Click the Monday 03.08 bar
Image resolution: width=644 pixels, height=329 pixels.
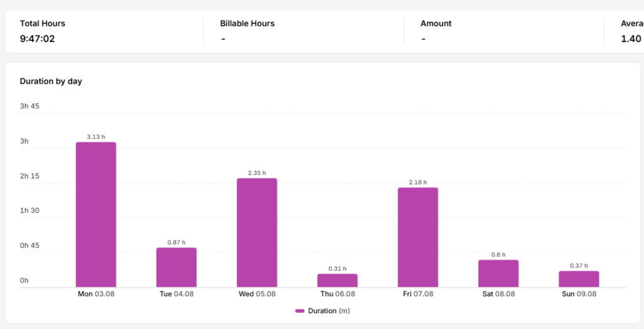[96, 215]
